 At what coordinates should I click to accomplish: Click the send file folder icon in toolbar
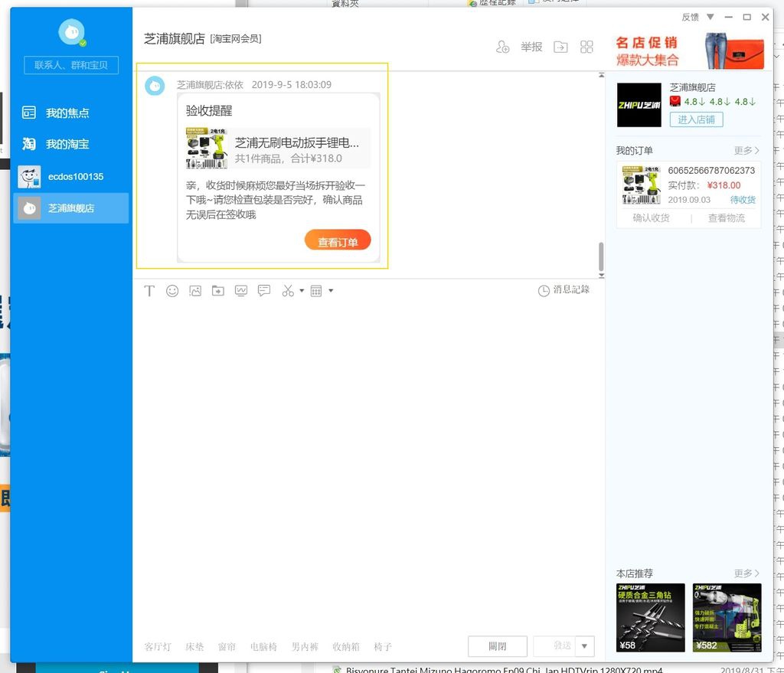click(218, 291)
